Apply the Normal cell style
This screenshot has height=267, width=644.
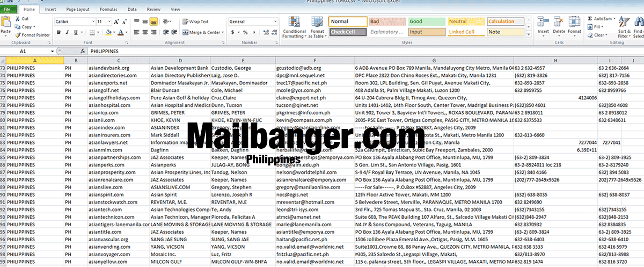click(x=348, y=21)
